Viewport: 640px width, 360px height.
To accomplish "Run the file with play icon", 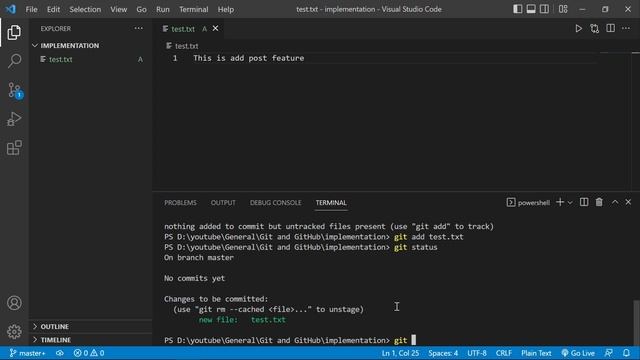I will (578, 29).
